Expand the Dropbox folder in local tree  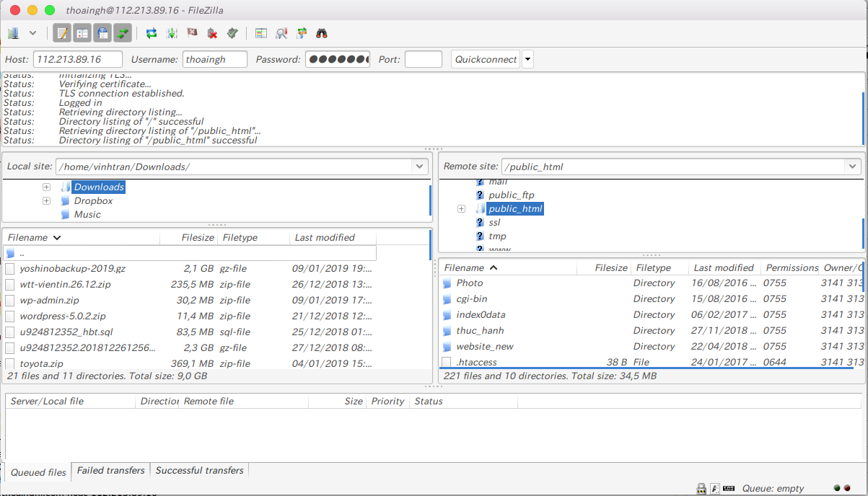click(46, 200)
